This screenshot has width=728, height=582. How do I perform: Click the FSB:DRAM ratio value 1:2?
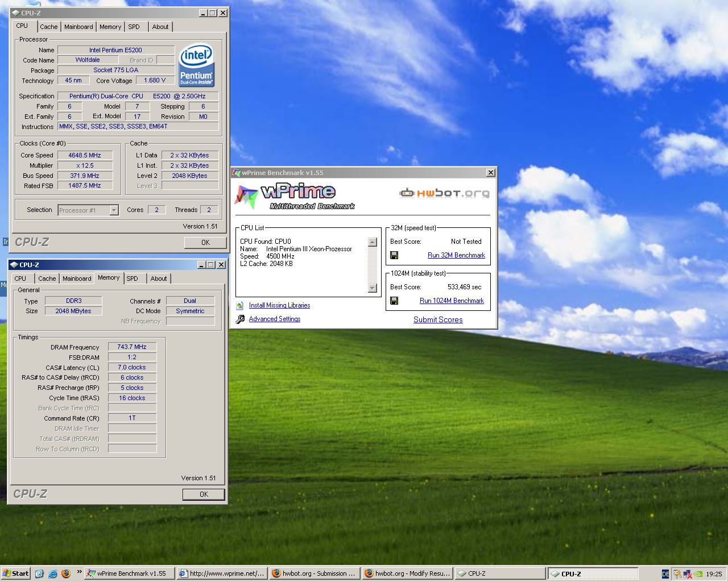pos(132,357)
